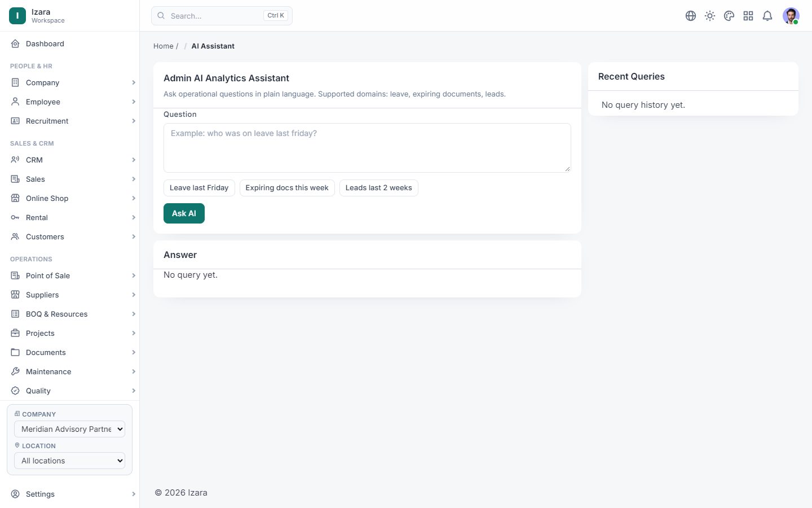Open the Projects menu item
Viewport: 812px width, 508px height.
tap(70, 333)
